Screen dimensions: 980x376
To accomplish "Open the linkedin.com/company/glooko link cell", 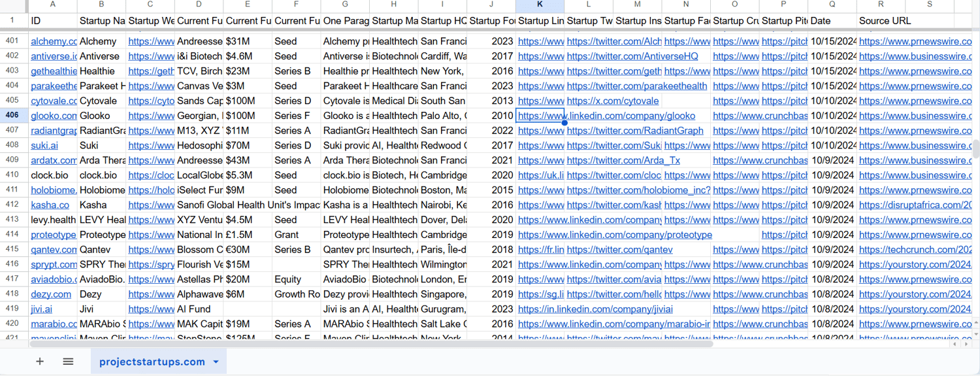I will (x=606, y=116).
